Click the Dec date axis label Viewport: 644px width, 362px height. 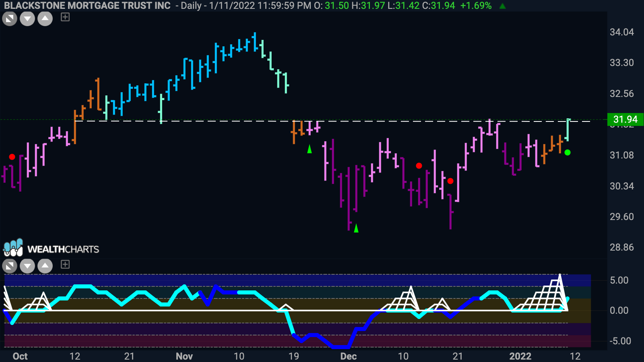click(x=349, y=356)
